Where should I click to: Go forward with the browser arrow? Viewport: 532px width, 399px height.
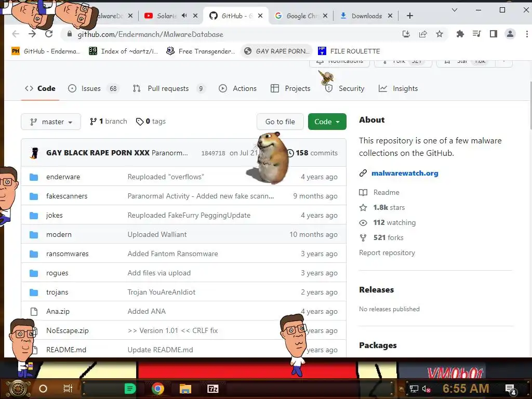32,34
